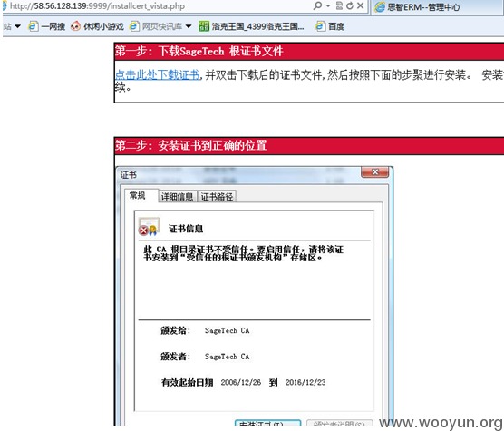The width and height of the screenshot is (504, 431).
Task: Click the 证书信息 heading text
Action: click(x=186, y=229)
